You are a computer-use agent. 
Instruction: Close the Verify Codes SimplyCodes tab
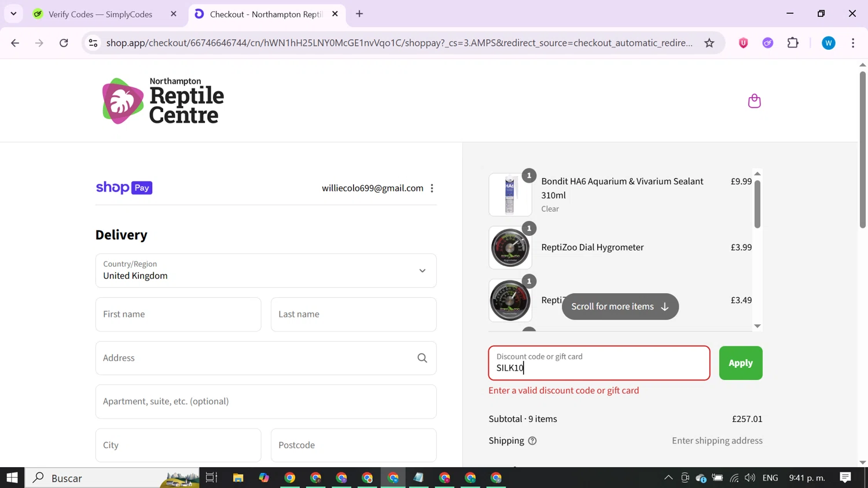(x=174, y=14)
